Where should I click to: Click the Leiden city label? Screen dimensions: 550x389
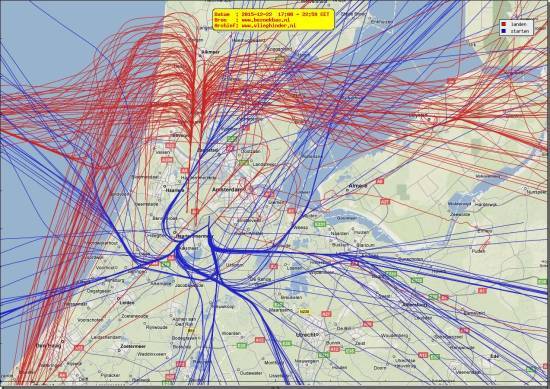(126, 302)
